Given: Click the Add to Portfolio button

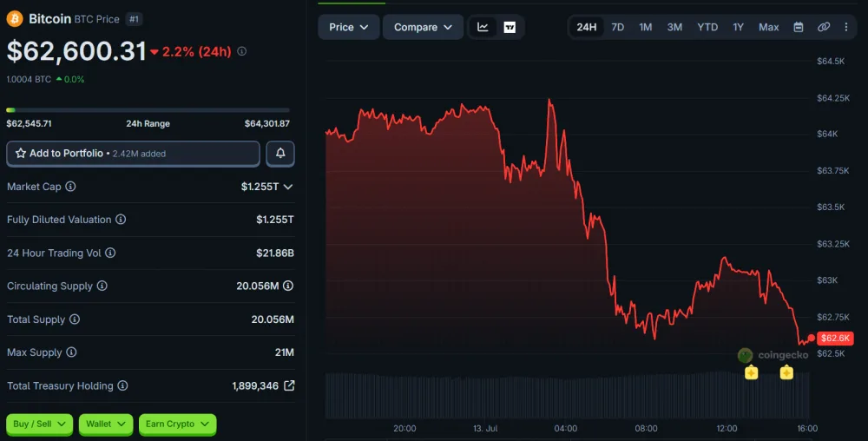Looking at the screenshot, I should pyautogui.click(x=133, y=154).
